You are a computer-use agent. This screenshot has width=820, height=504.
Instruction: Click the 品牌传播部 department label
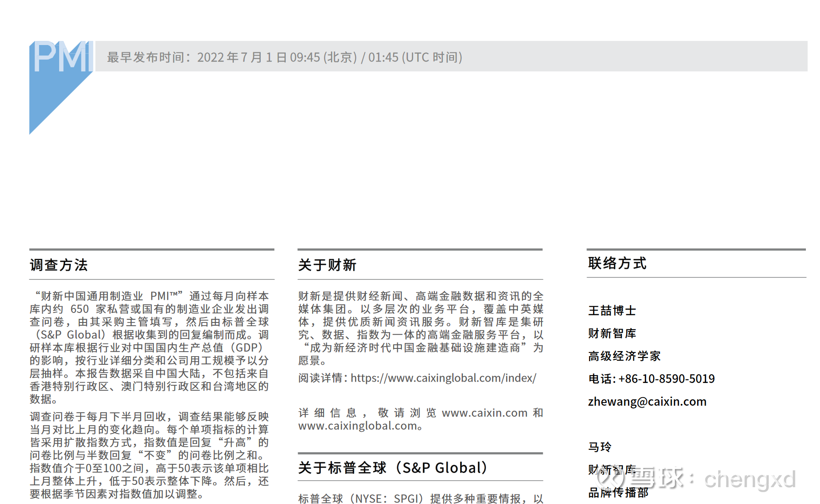coord(619,493)
